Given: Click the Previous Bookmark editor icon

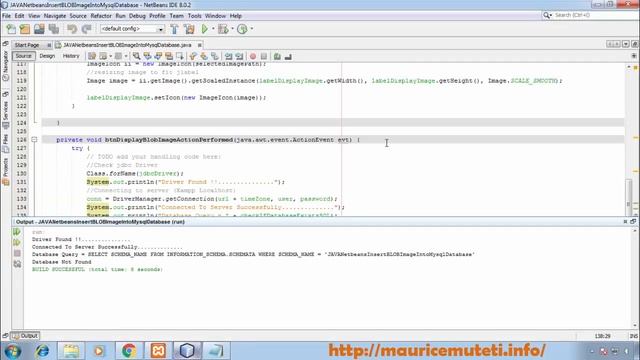Looking at the screenshot, I should (193, 56).
